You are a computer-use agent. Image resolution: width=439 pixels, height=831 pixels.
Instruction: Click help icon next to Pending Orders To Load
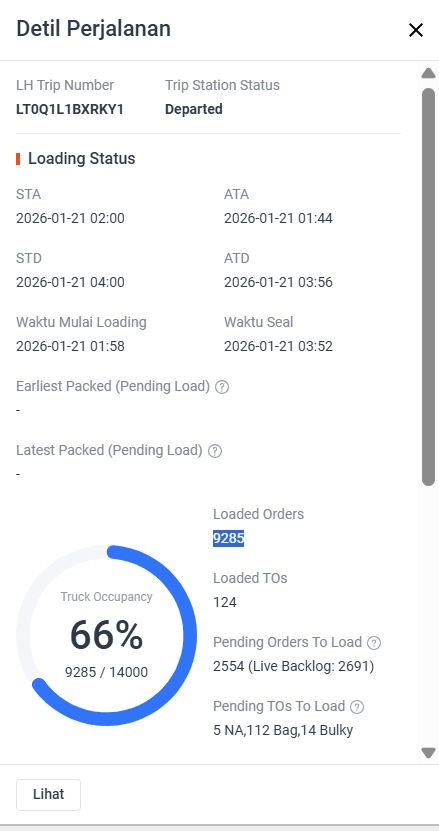click(x=374, y=643)
